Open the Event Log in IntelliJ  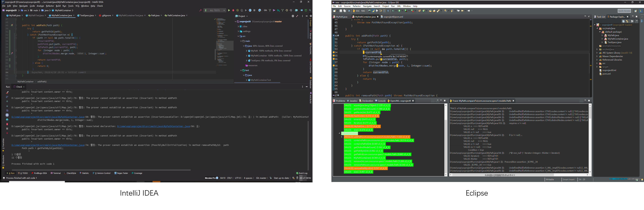(302, 173)
